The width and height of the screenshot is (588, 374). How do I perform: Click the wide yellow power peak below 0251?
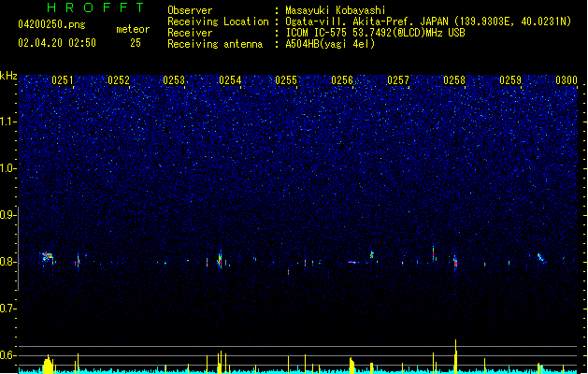click(48, 365)
